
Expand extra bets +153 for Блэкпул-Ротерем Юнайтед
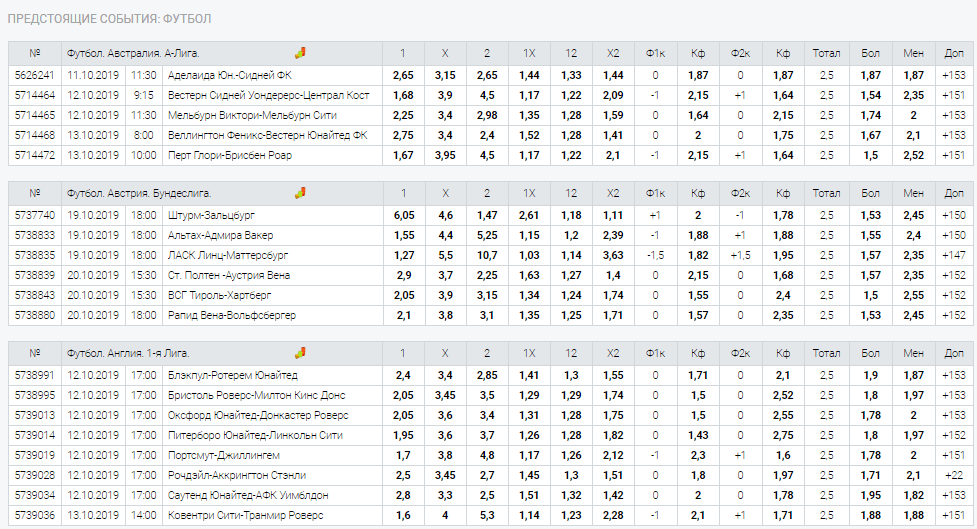[x=954, y=376]
